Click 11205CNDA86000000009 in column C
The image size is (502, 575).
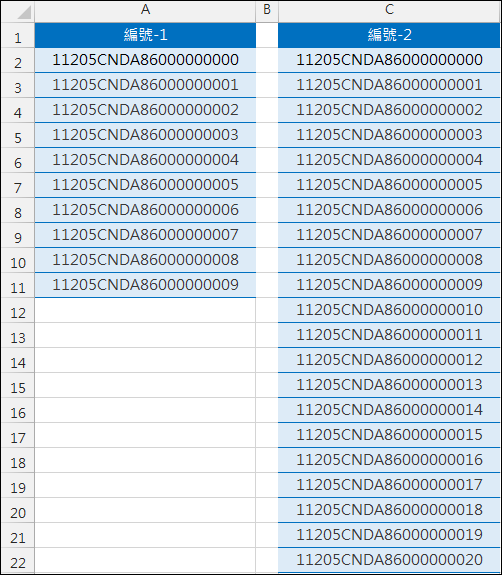pos(389,285)
